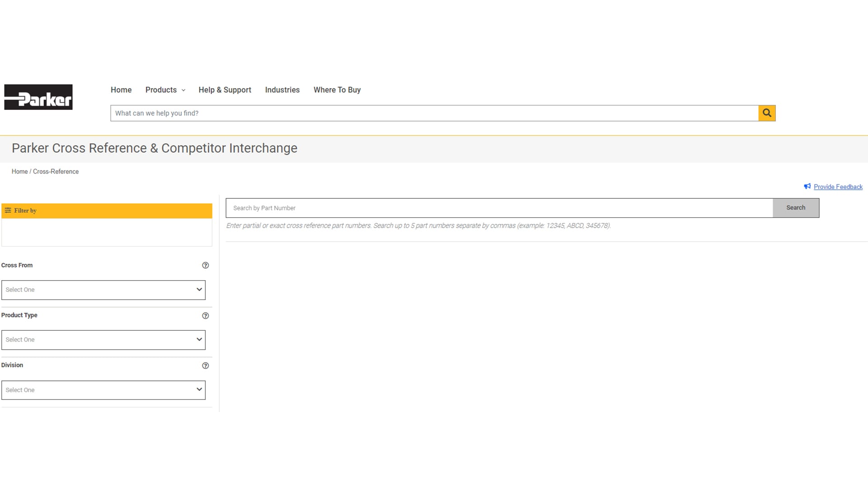Expand the Products menu chevron
The width and height of the screenshot is (868, 488).
tap(184, 90)
